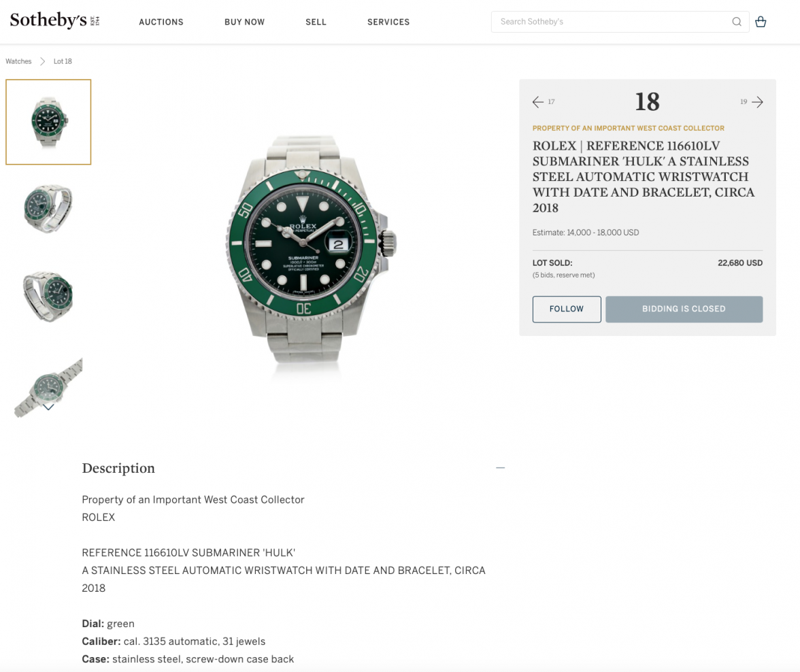
Task: Focus the Search Sotheby's field
Action: 611,22
